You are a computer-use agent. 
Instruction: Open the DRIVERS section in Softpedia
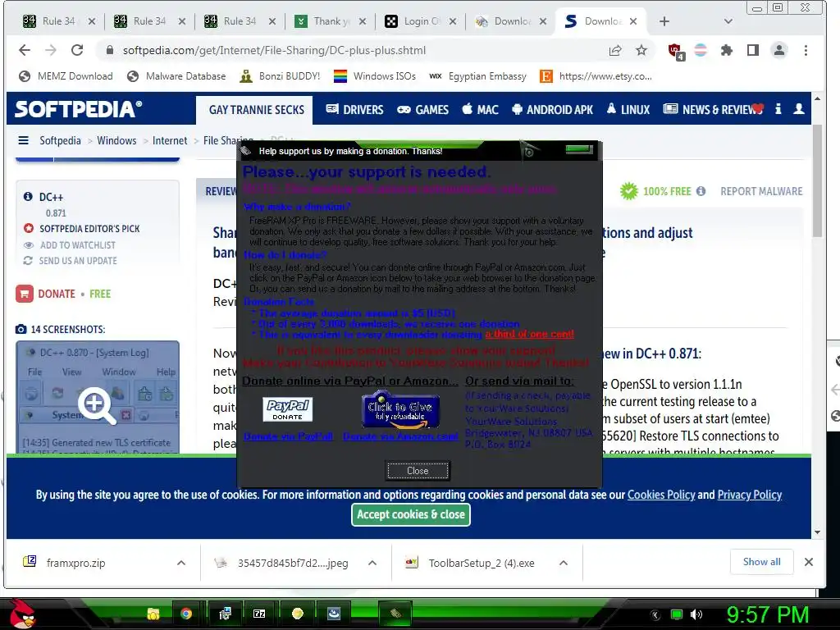[x=354, y=110]
